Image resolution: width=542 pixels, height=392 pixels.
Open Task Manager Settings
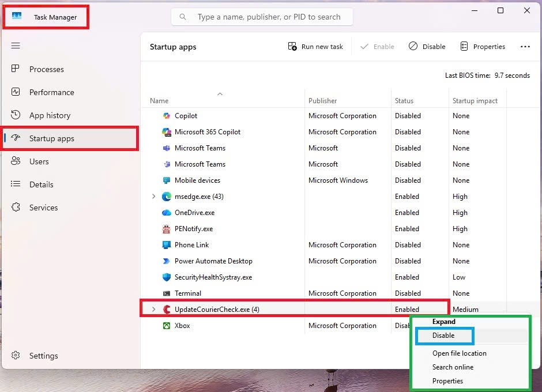(43, 356)
